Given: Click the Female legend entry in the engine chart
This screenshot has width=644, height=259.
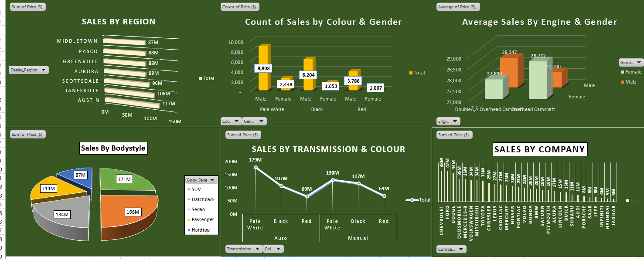Looking at the screenshot, I should (x=633, y=72).
